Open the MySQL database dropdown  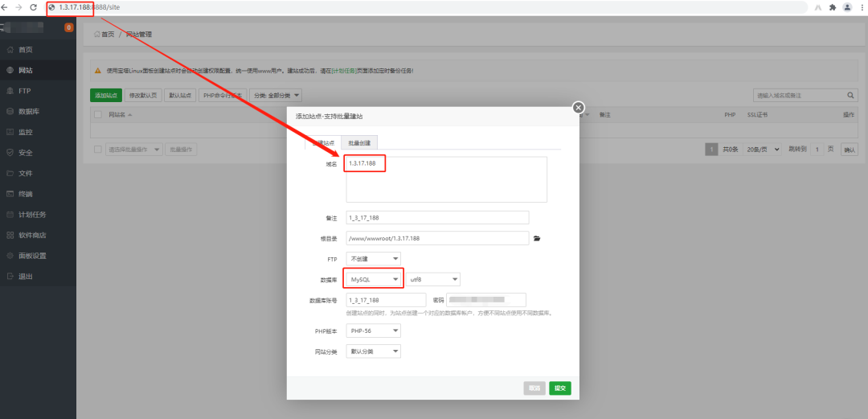(373, 279)
